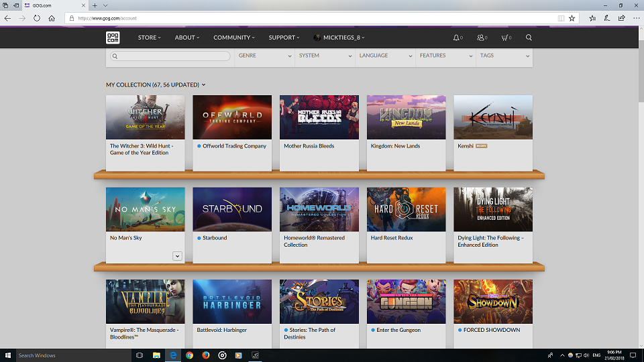This screenshot has height=362, width=644.
Task: Close the GOG.com tab
Action: [83, 5]
